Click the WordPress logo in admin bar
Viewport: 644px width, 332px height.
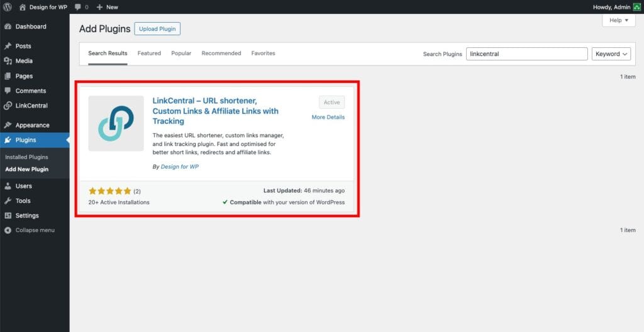coord(8,7)
